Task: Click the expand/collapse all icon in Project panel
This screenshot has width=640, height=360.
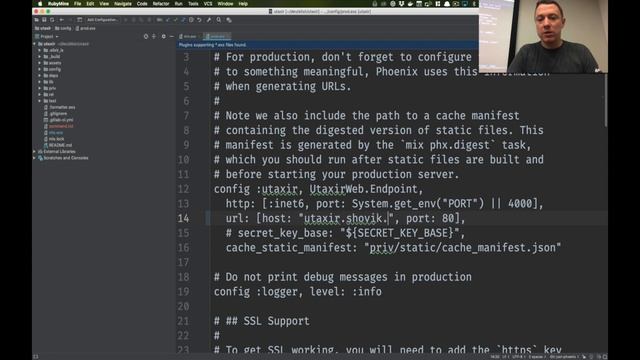Action: click(154, 36)
